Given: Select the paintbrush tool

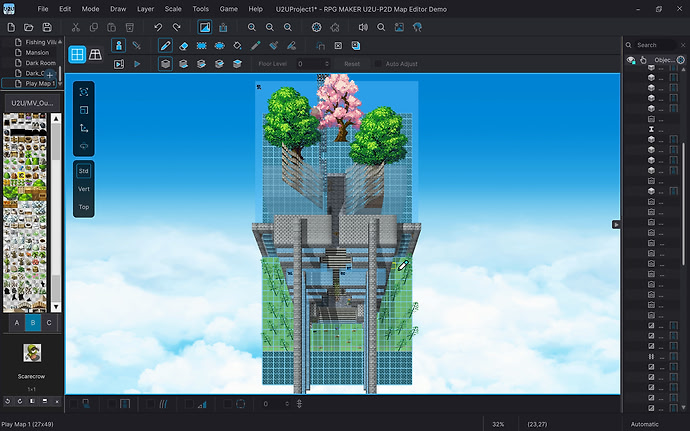Looking at the screenshot, I should click(273, 46).
